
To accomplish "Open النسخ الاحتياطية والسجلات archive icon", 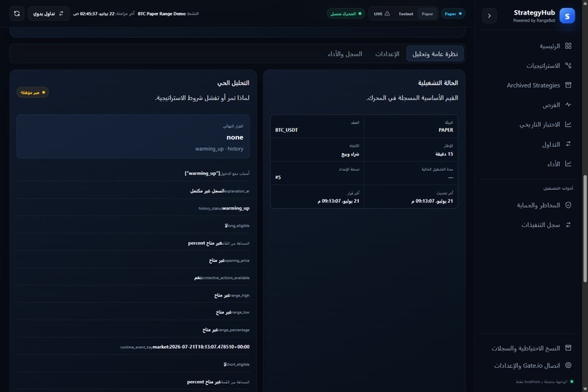I will (568, 347).
